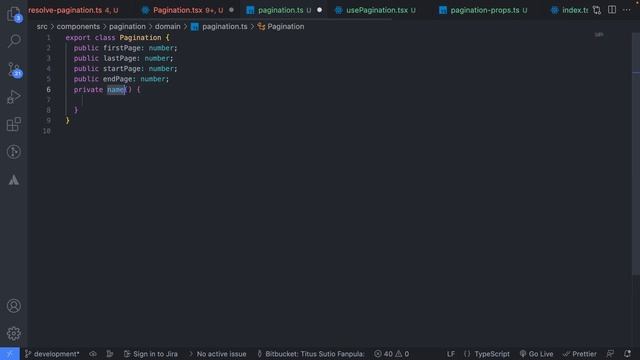Image resolution: width=640 pixels, height=360 pixels.
Task: Open the Explorer view in the activity bar
Action: pyautogui.click(x=13, y=14)
